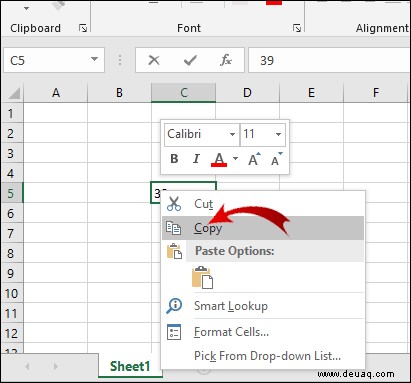Select column E header

pos(311,93)
